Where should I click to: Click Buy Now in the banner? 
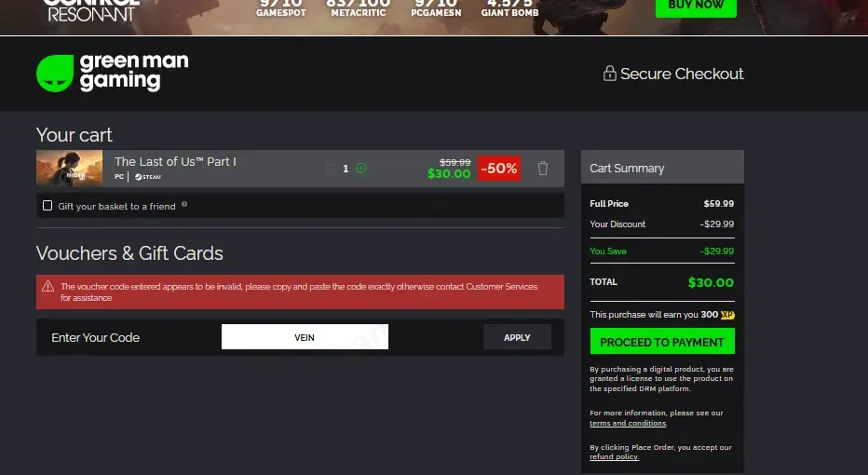pos(696,7)
